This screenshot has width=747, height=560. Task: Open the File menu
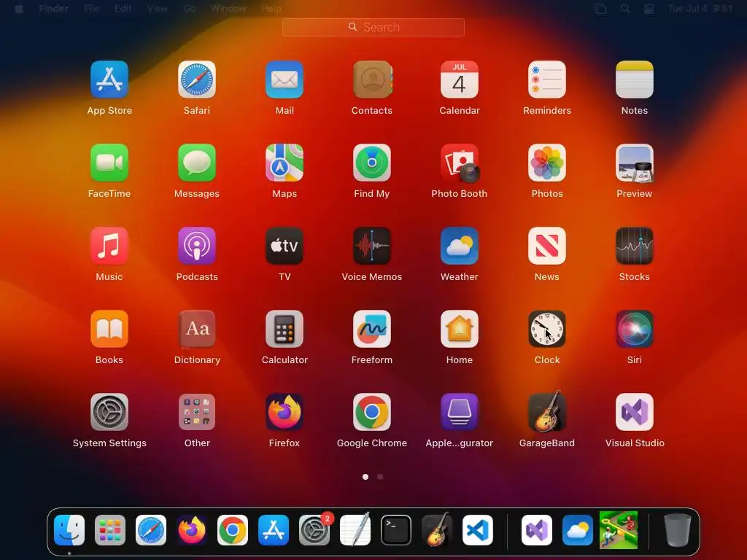(x=91, y=9)
